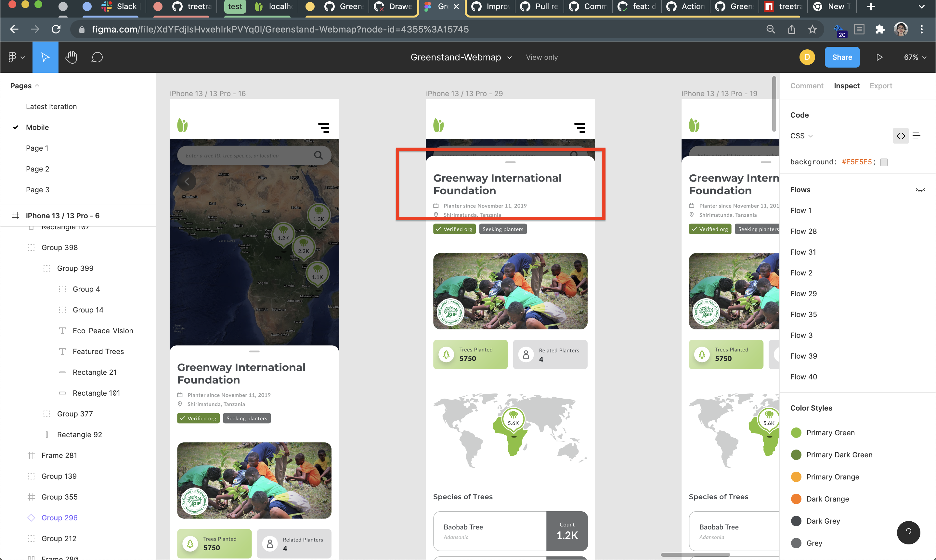The width and height of the screenshot is (936, 560).
Task: Open Flow 28 in the Flows list
Action: click(803, 231)
